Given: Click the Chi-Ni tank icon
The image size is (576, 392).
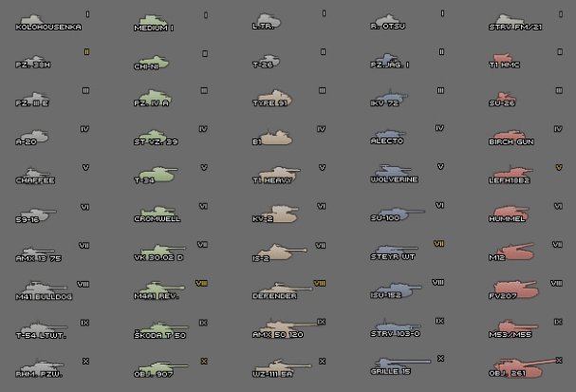Looking at the screenshot, I should [152, 62].
